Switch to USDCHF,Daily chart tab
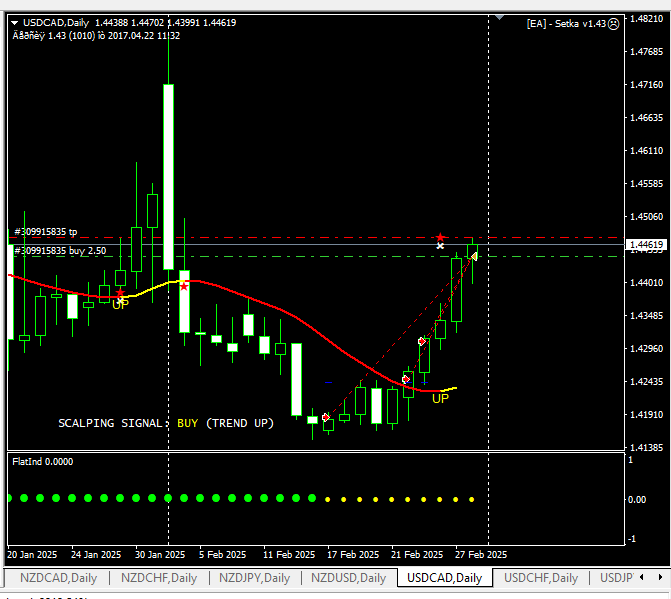The width and height of the screenshot is (671, 599). 541,578
